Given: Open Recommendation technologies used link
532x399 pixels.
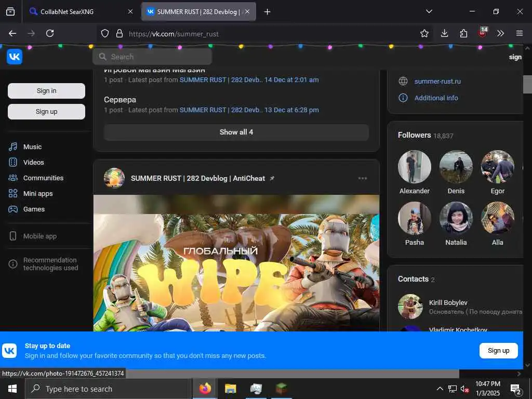Looking at the screenshot, I should [x=50, y=264].
